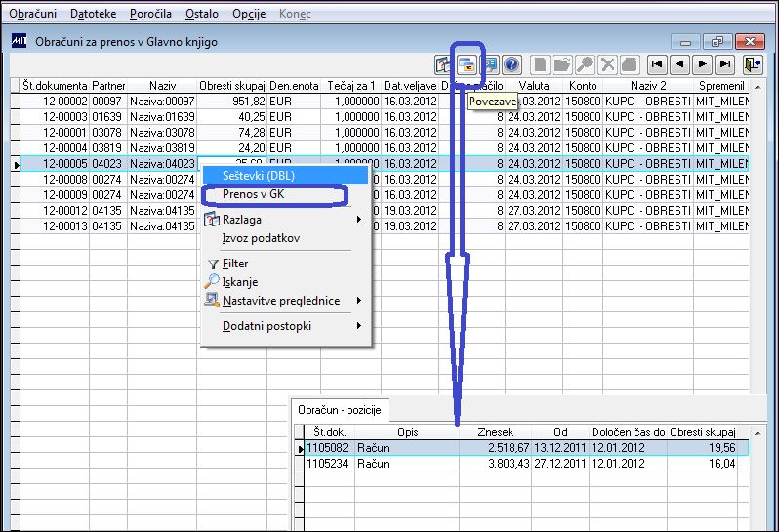The image size is (779, 532).
Task: Select the Obračun - pozicije tab
Action: [340, 410]
